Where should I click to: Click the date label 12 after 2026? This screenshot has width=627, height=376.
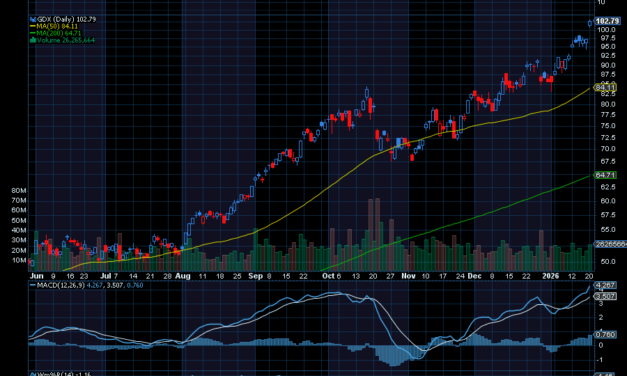572,276
